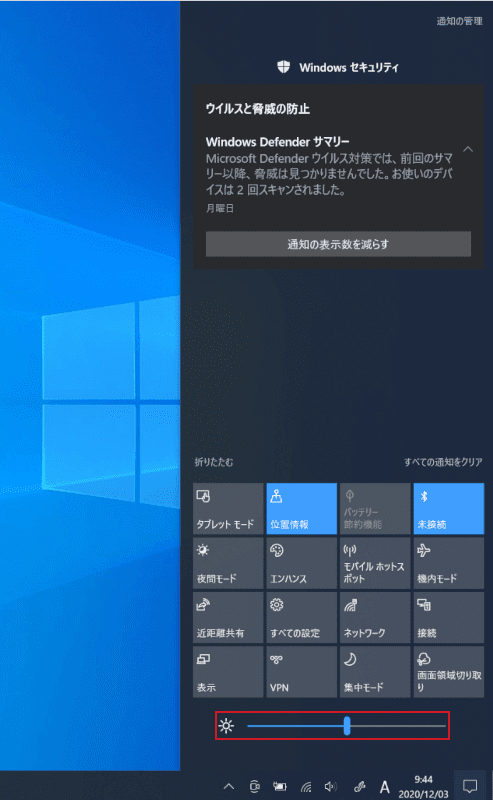Open the エンハンス tile
Screen dimensions: 493x800
click(x=302, y=563)
